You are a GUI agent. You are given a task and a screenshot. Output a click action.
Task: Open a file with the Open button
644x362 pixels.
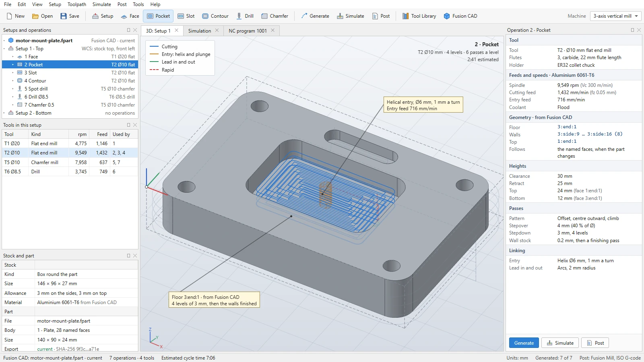(x=42, y=16)
